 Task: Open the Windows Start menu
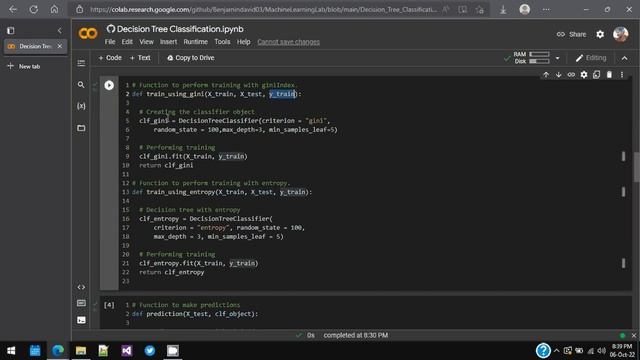(11, 351)
